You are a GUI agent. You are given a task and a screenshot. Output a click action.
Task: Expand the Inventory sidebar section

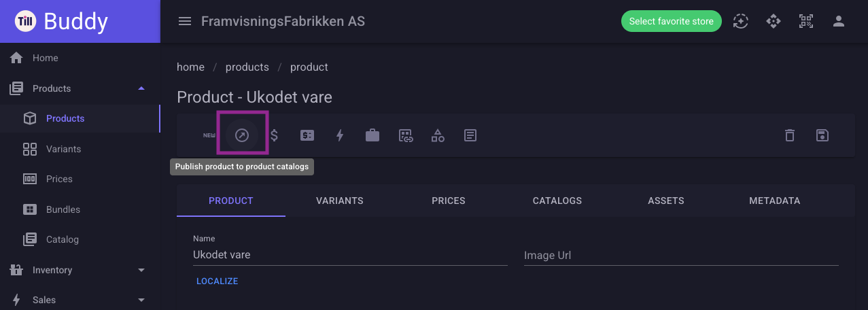[141, 270]
